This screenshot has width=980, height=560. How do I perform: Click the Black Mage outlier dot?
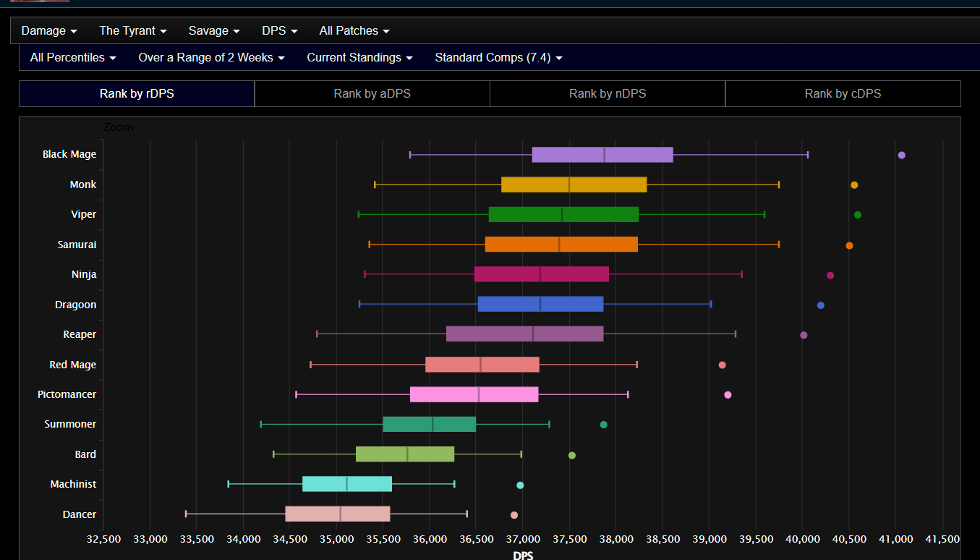click(x=901, y=155)
